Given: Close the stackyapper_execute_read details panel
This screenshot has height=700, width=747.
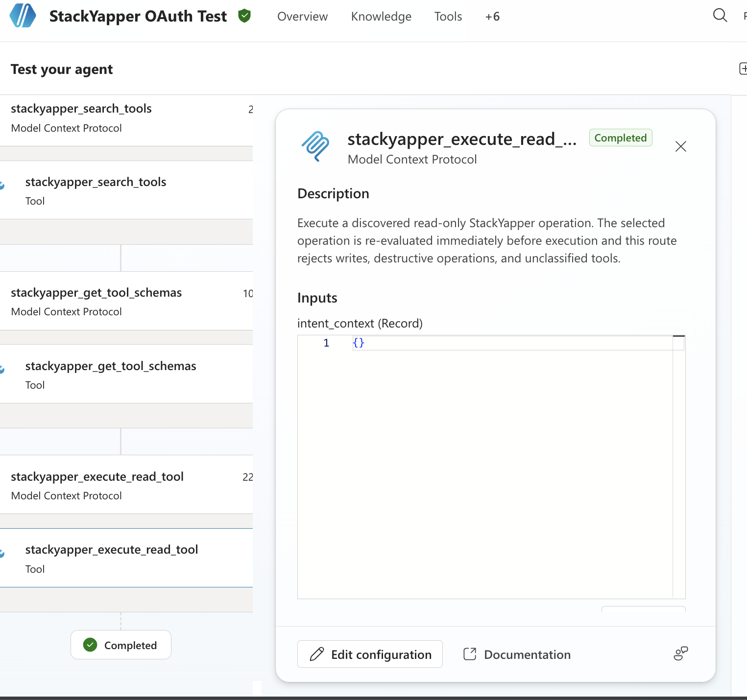Looking at the screenshot, I should (x=680, y=146).
